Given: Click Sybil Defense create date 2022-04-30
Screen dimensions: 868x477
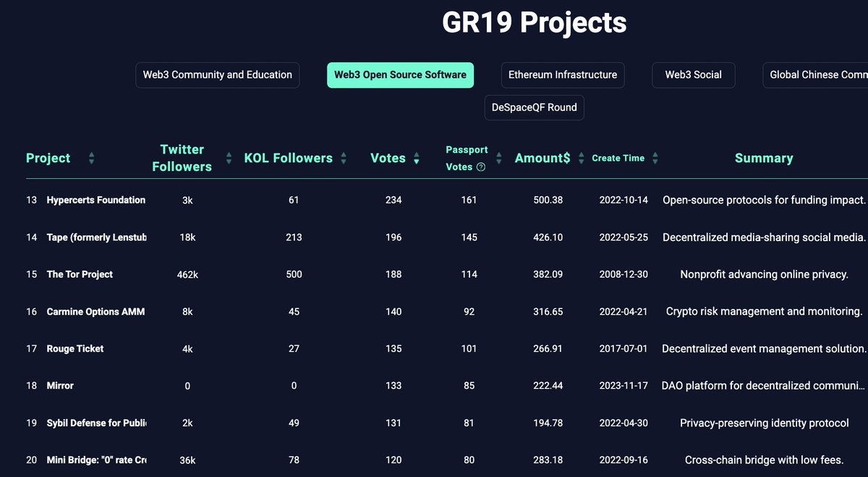Looking at the screenshot, I should (624, 423).
